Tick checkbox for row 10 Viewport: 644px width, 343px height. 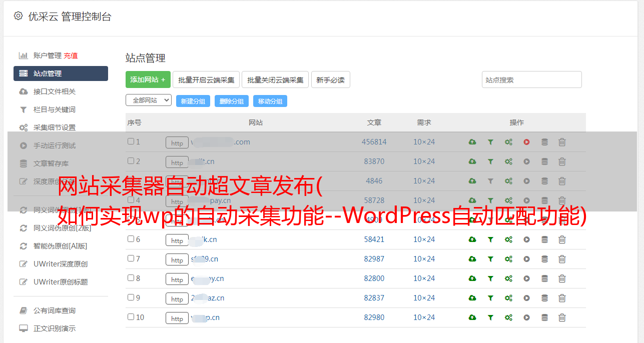pyautogui.click(x=131, y=317)
